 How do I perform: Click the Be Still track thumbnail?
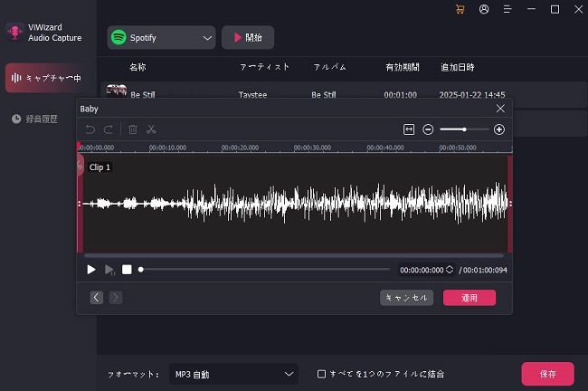coord(117,91)
